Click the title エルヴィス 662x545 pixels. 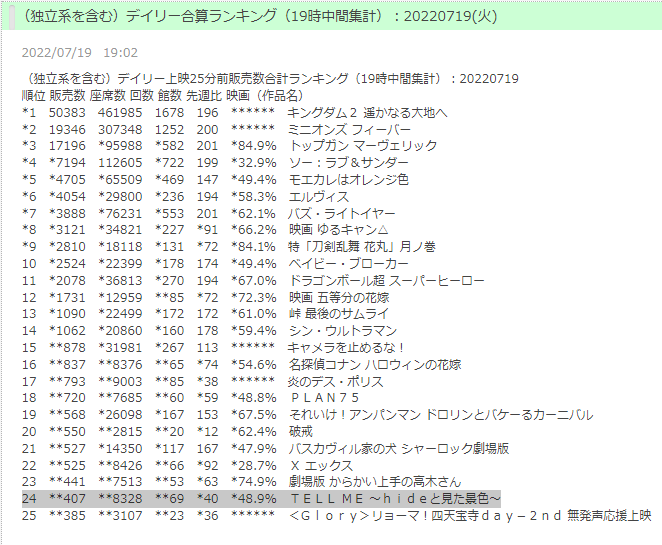(x=318, y=197)
